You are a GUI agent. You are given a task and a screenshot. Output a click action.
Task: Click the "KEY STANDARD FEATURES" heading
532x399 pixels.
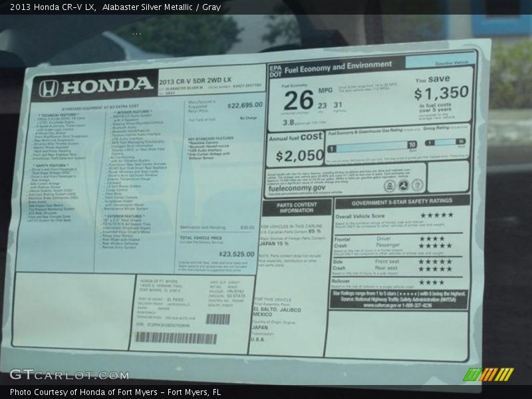(211, 138)
